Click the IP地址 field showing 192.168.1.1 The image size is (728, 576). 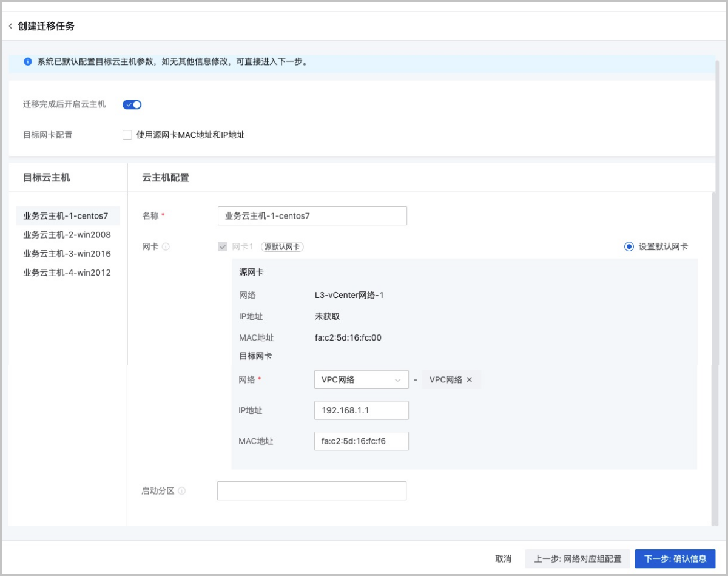pos(361,410)
